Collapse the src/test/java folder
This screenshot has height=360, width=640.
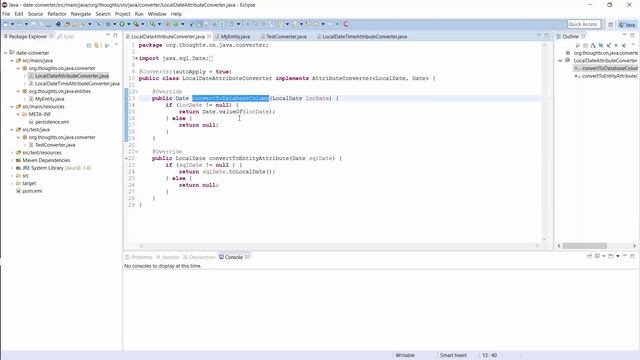12,129
